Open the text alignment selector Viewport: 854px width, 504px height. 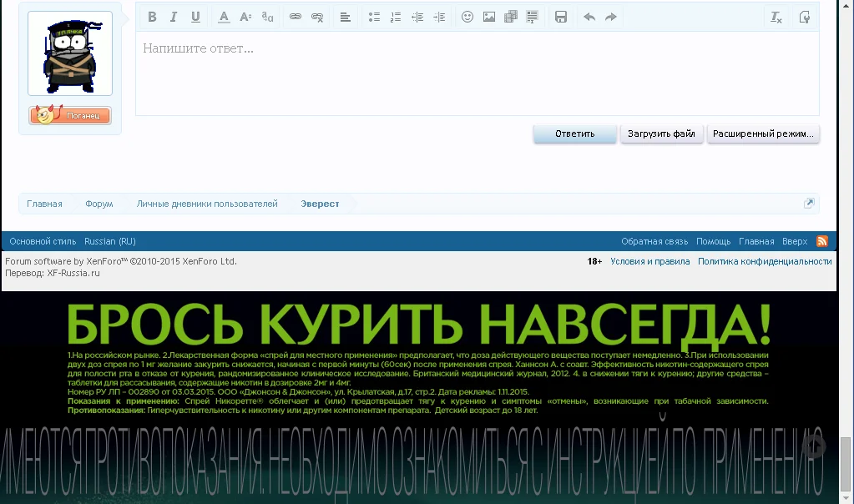[344, 17]
